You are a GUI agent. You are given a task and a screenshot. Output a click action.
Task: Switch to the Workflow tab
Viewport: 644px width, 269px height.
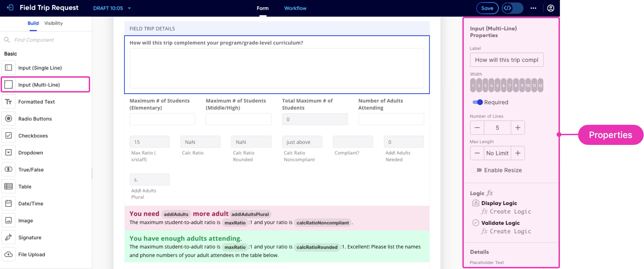tap(295, 8)
